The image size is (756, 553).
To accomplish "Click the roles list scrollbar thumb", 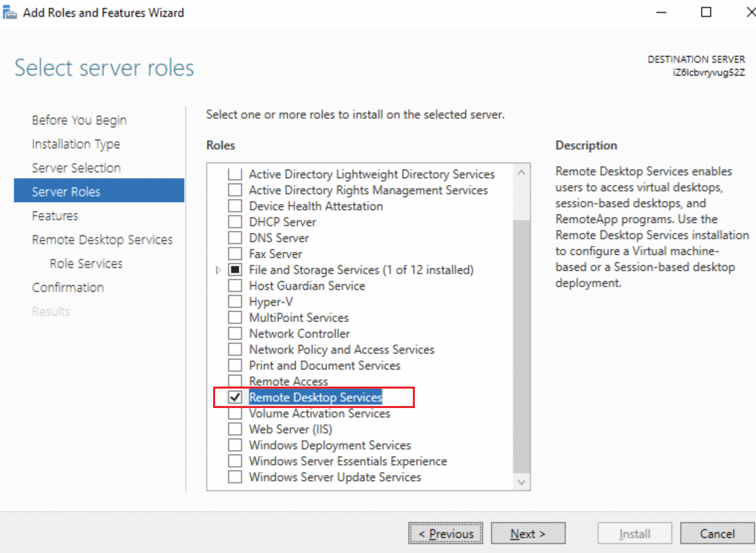I will tap(521, 346).
